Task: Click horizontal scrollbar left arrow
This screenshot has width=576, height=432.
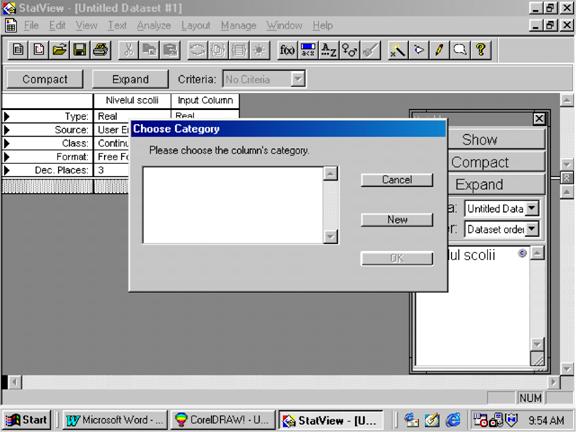Action: [15, 382]
